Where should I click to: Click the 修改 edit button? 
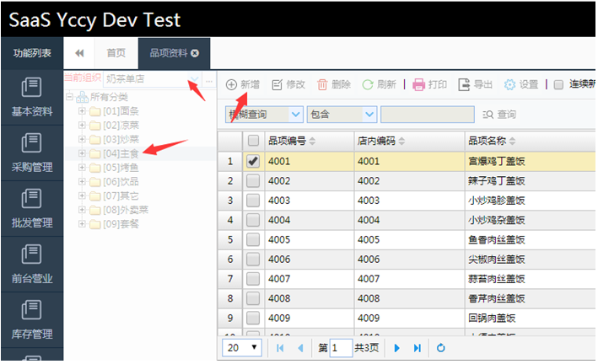tap(288, 84)
